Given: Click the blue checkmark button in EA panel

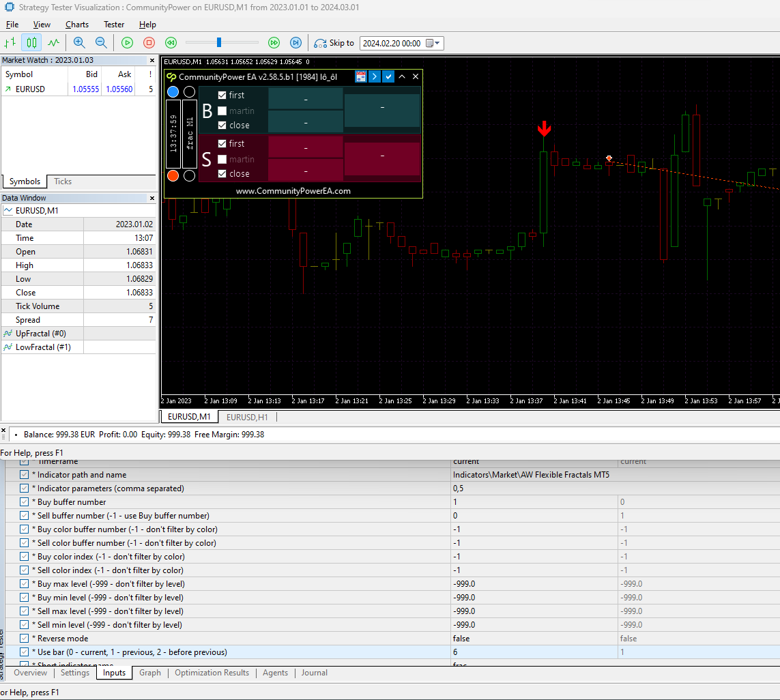Looking at the screenshot, I should tap(388, 76).
